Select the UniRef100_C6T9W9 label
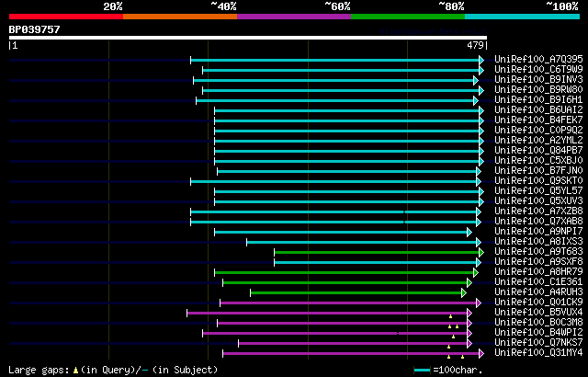This screenshot has width=588, height=377. pyautogui.click(x=538, y=69)
